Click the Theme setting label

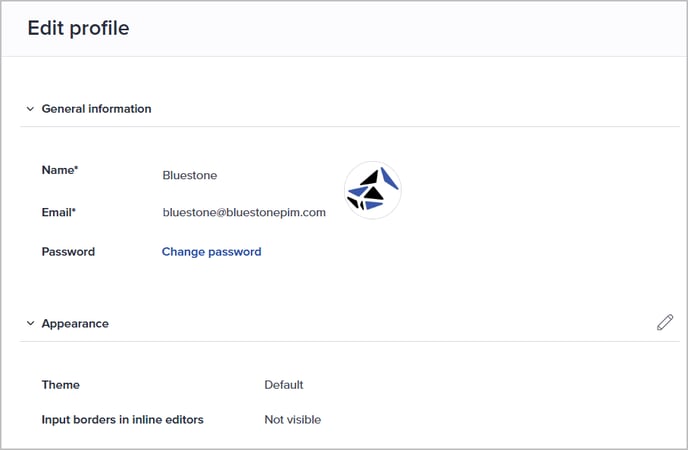click(61, 385)
